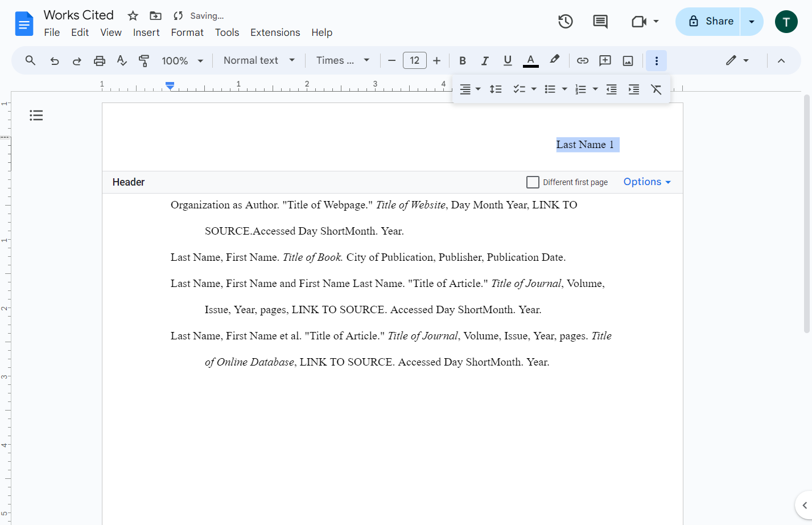Add a comment from toolbar
The height and width of the screenshot is (525, 812).
click(605, 60)
